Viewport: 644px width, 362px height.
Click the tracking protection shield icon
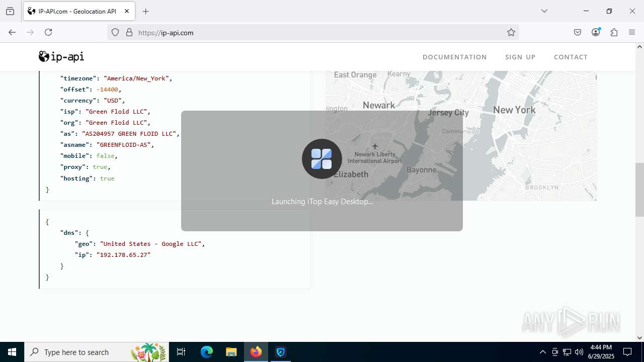(x=115, y=32)
